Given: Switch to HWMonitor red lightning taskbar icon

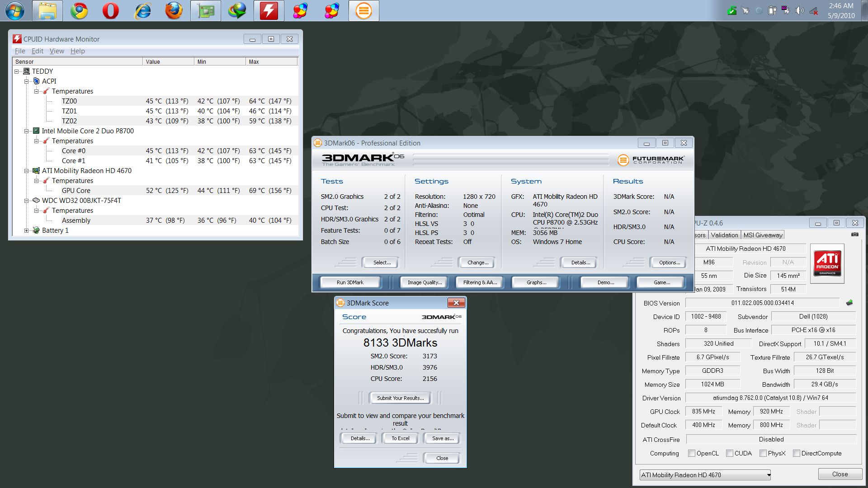Looking at the screenshot, I should click(x=269, y=11).
